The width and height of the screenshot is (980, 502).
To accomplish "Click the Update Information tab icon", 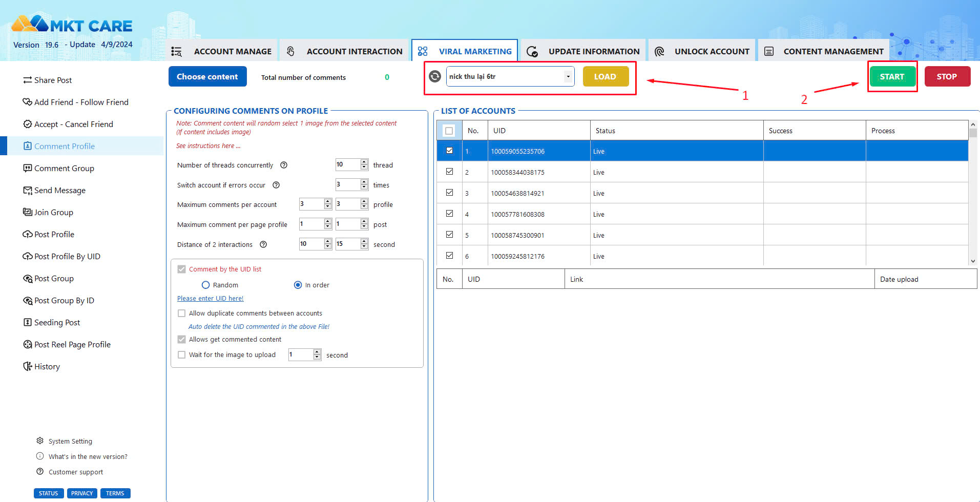I will [532, 51].
